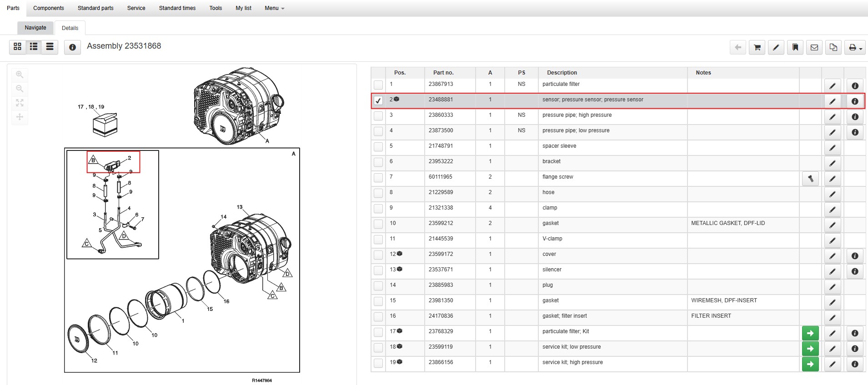Check the plug 23885983 row
Image resolution: width=868 pixels, height=385 pixels.
[x=378, y=286]
